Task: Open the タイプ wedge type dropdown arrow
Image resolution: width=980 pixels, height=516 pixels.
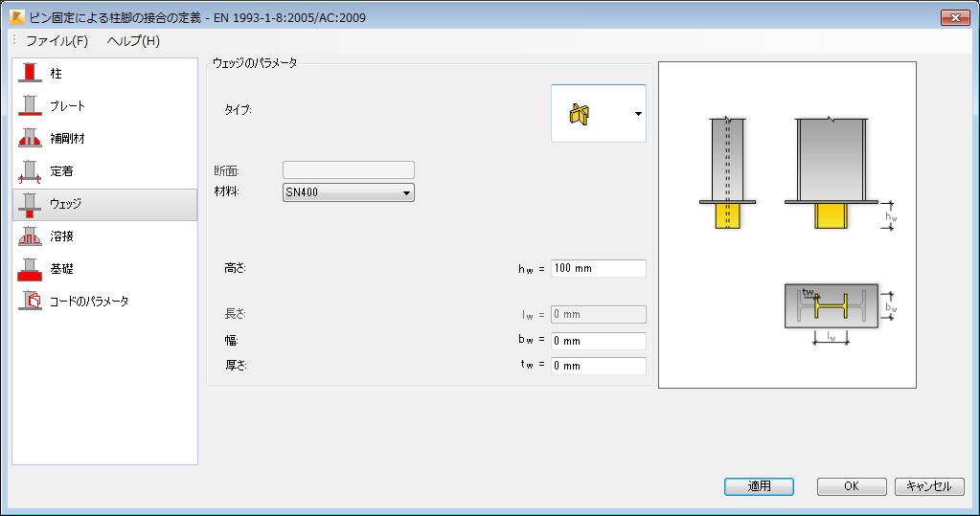Action: (638, 114)
